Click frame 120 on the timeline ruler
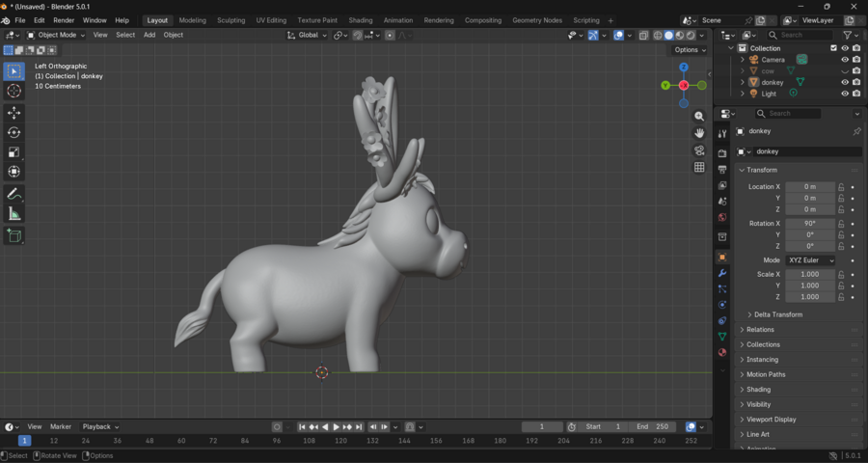The image size is (868, 463). click(x=340, y=441)
